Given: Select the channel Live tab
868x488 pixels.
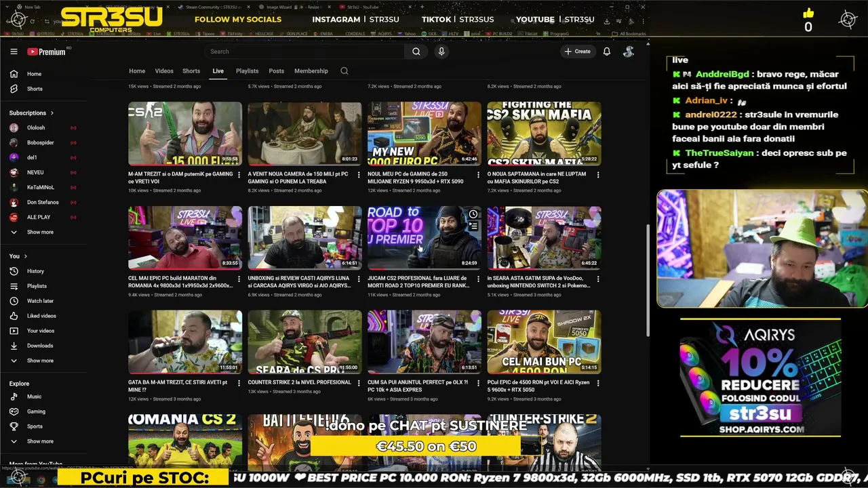Looking at the screenshot, I should [218, 71].
